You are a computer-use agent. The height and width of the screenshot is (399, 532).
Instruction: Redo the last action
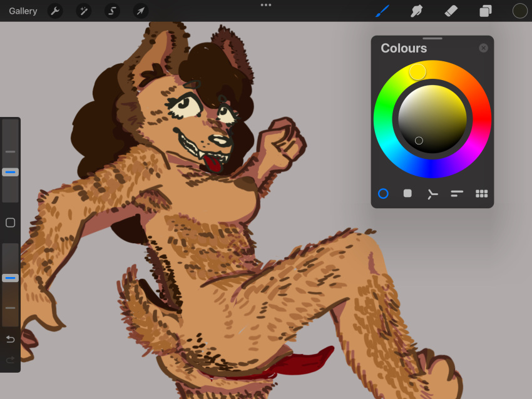11,360
